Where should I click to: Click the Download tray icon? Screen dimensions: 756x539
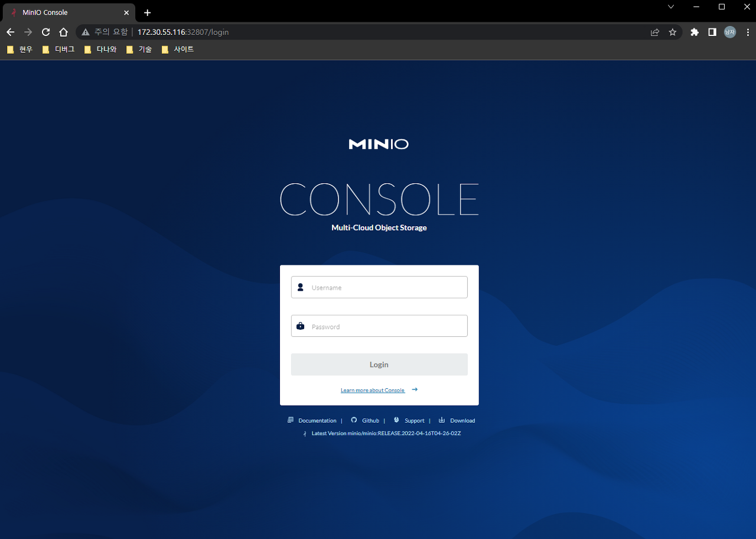point(442,420)
